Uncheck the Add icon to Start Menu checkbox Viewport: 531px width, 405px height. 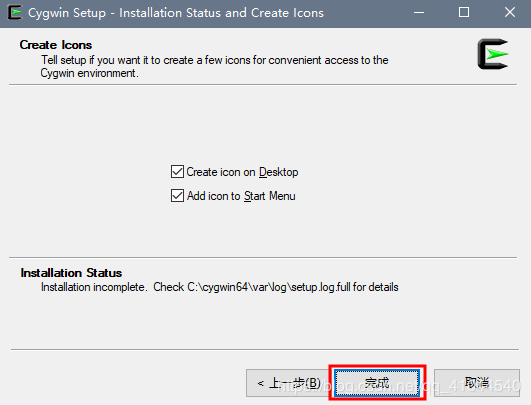point(177,196)
